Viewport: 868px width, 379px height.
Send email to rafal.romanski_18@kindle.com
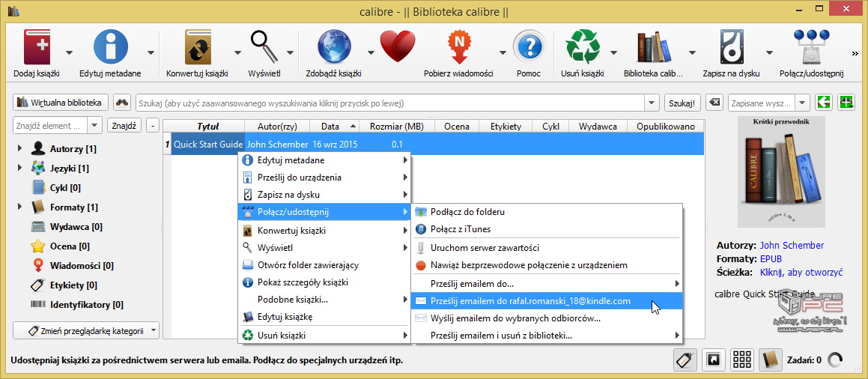pyautogui.click(x=547, y=301)
